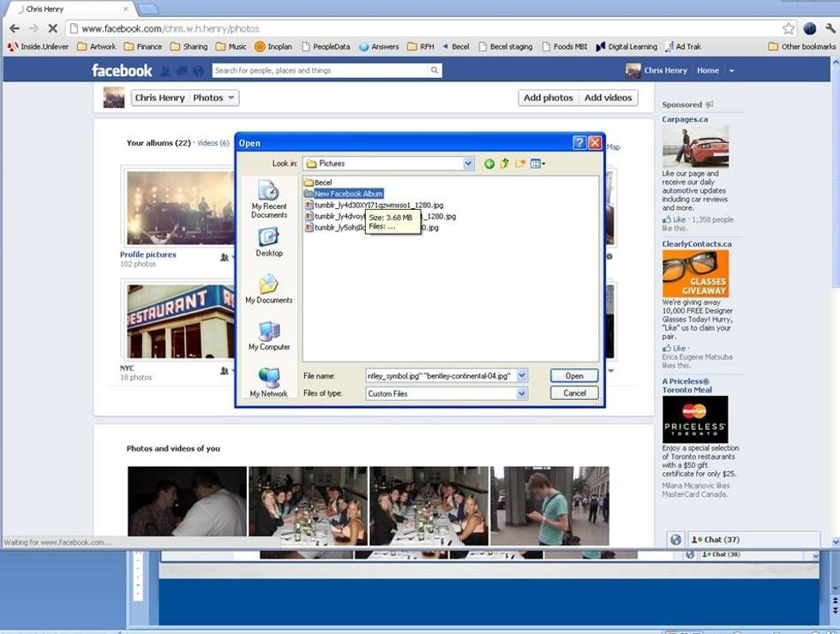This screenshot has width=840, height=634.
Task: Select New Facebook Album folder
Action: pyautogui.click(x=344, y=194)
